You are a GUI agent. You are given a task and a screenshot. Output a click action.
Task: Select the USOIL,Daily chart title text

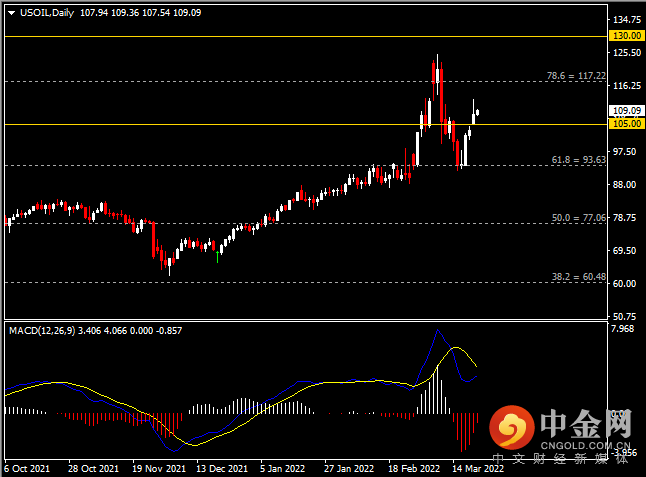(x=47, y=13)
